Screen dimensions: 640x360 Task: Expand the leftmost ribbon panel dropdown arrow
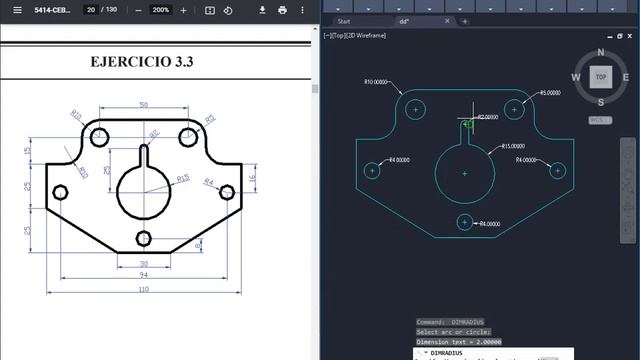(338, 9)
